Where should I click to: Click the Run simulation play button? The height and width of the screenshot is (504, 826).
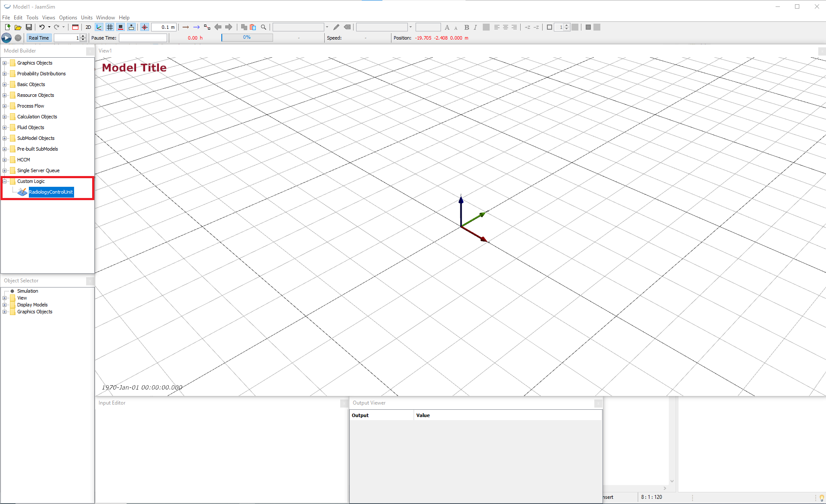click(x=6, y=38)
